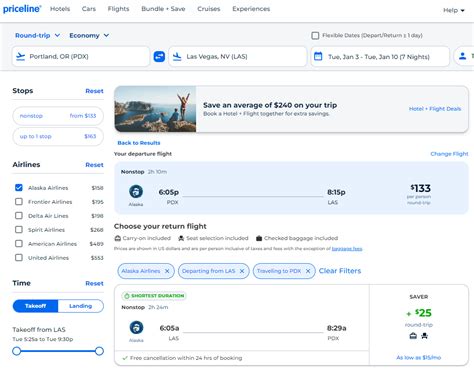Expand the Help menu
The image size is (474, 369).
pos(453,10)
